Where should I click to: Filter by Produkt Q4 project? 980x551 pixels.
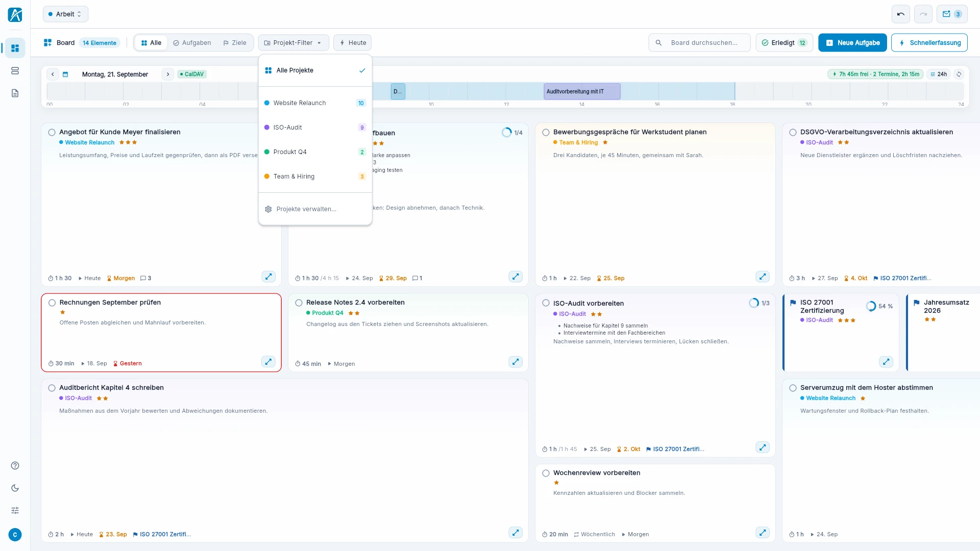(315, 152)
